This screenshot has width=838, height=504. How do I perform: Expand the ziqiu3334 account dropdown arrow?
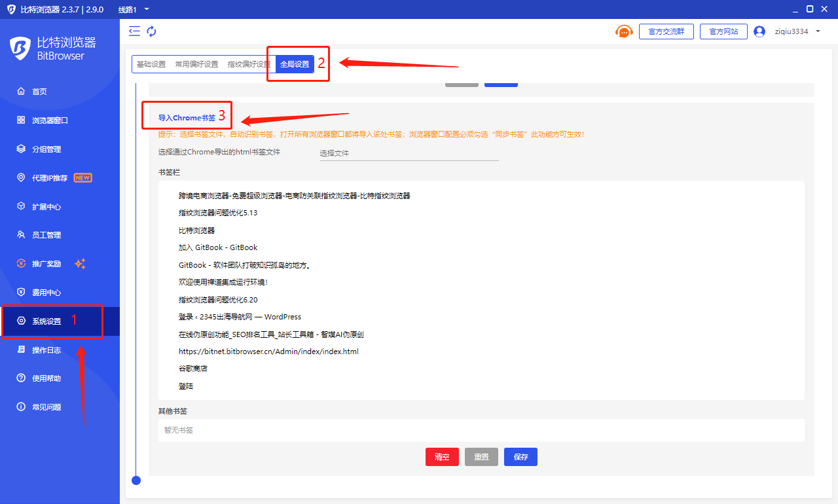click(x=818, y=31)
